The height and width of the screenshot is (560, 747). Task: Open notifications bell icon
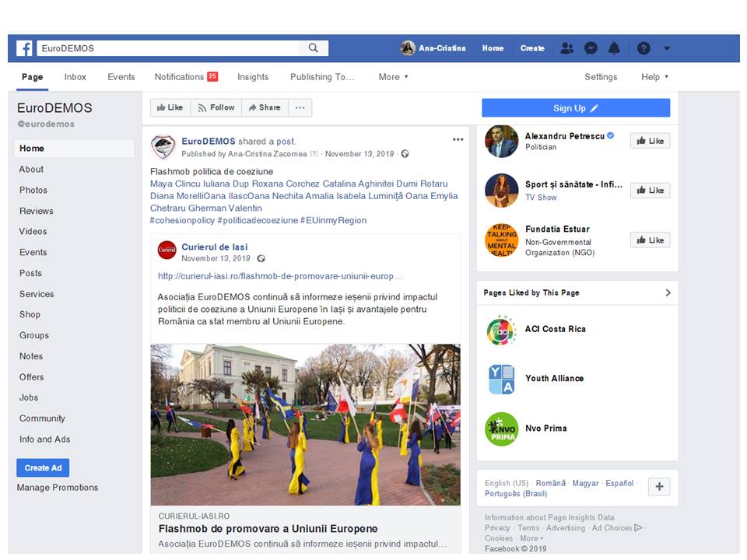coord(615,48)
